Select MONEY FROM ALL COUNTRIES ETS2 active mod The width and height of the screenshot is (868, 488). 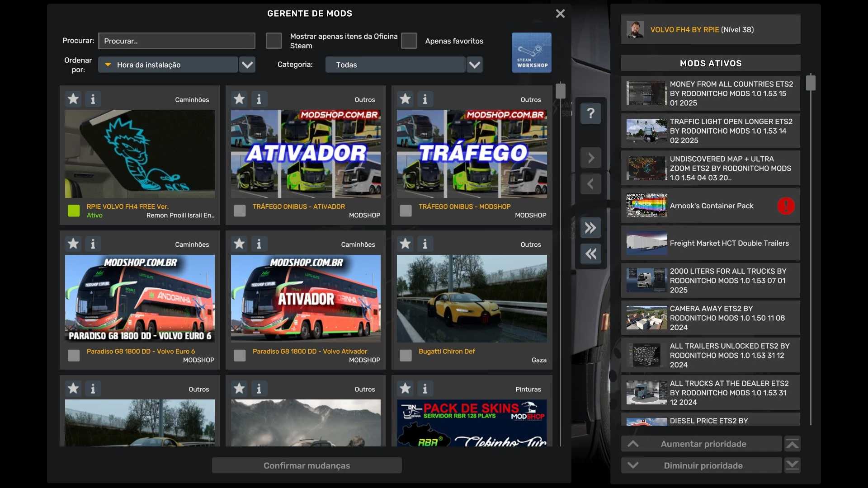pos(710,94)
